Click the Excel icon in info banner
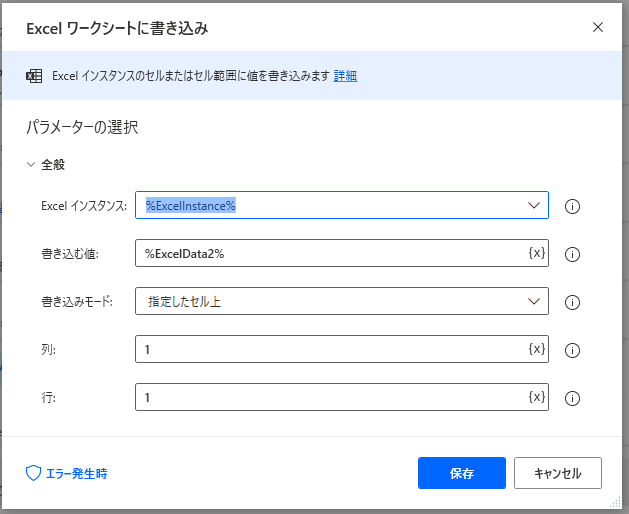Image resolution: width=629 pixels, height=514 pixels. (34, 76)
